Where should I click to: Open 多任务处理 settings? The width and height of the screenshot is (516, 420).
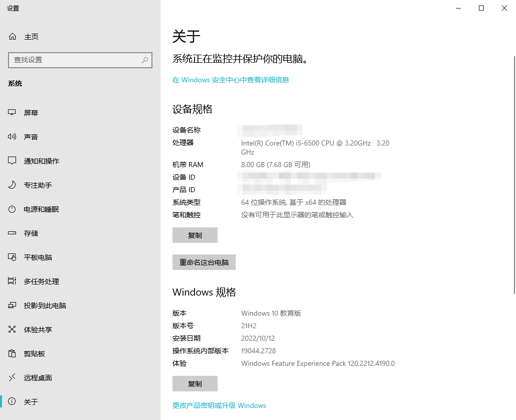coord(80,281)
